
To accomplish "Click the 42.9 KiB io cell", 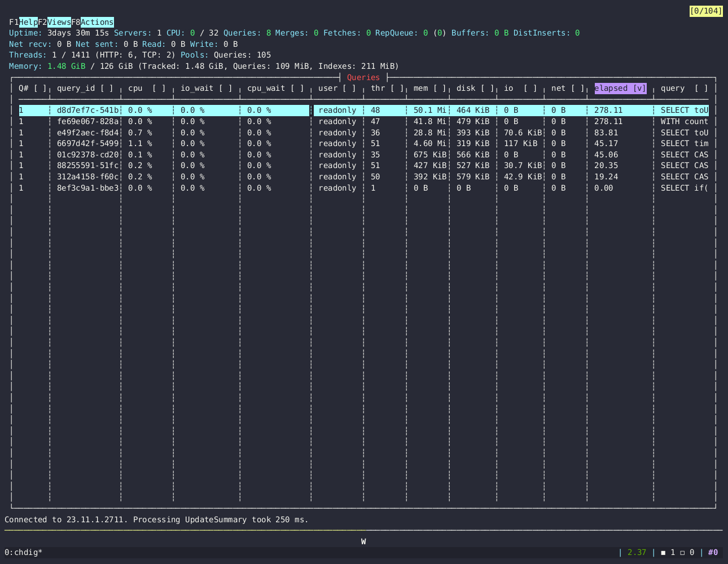I will click(523, 177).
